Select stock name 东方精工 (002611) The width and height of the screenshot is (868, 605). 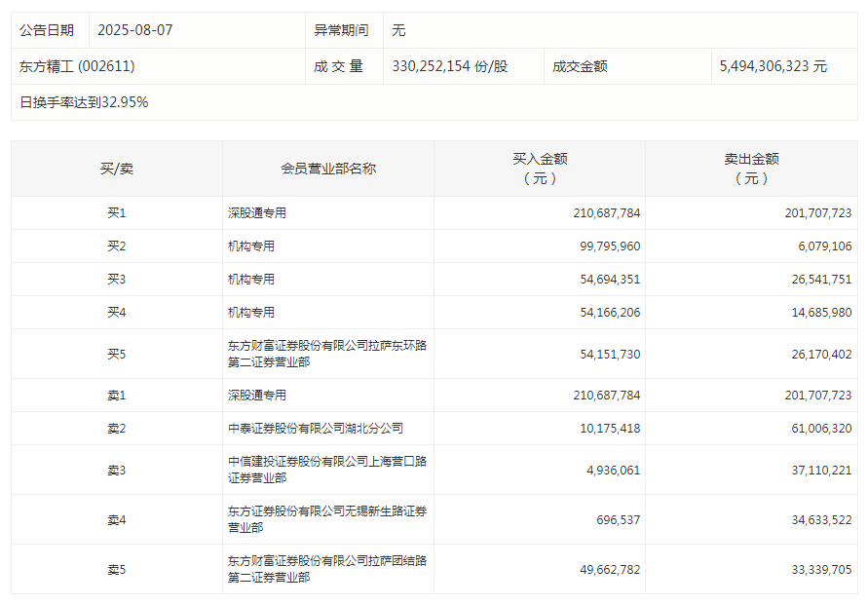(x=77, y=66)
